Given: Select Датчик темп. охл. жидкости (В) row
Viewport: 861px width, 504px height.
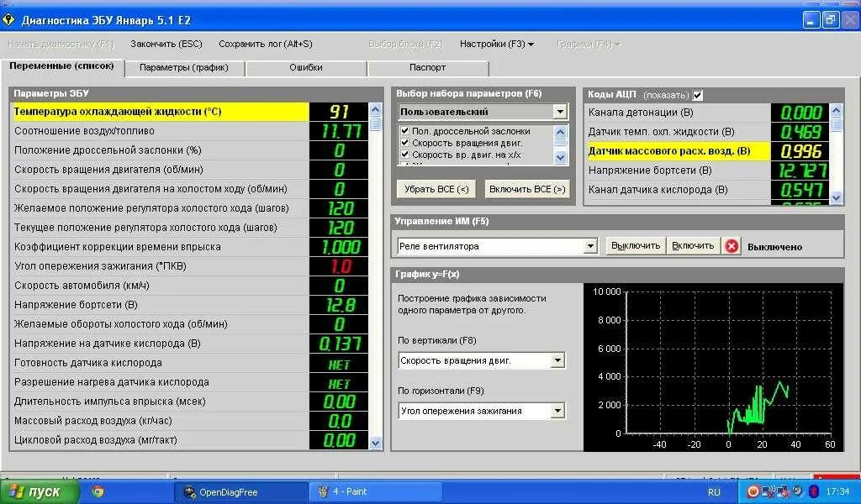Looking at the screenshot, I should tap(706, 132).
